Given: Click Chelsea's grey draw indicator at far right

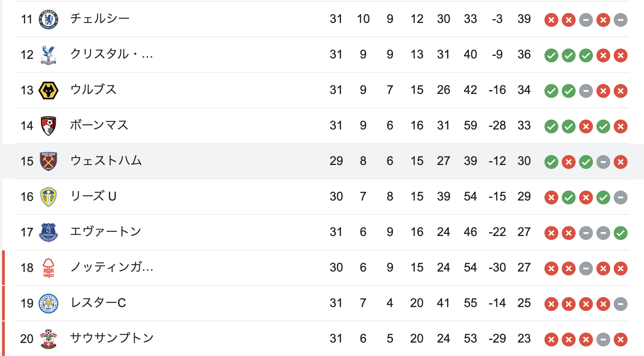Looking at the screenshot, I should click(620, 20).
